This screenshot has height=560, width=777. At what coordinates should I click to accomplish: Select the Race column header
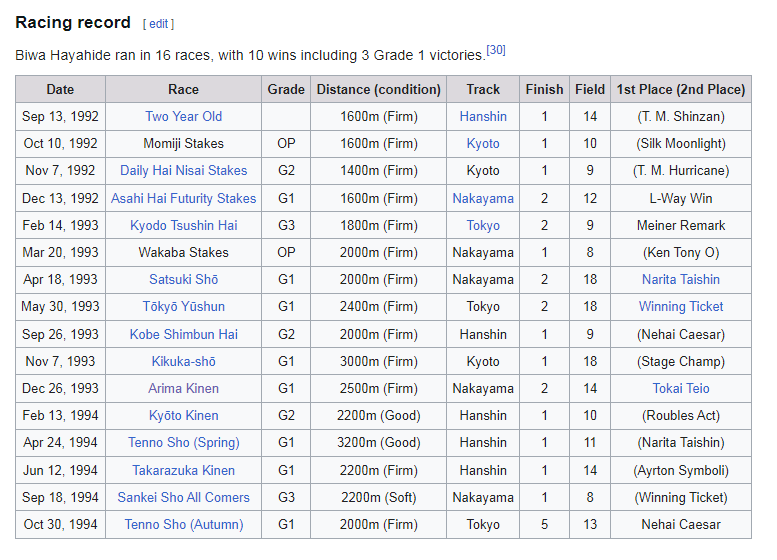tap(183, 89)
